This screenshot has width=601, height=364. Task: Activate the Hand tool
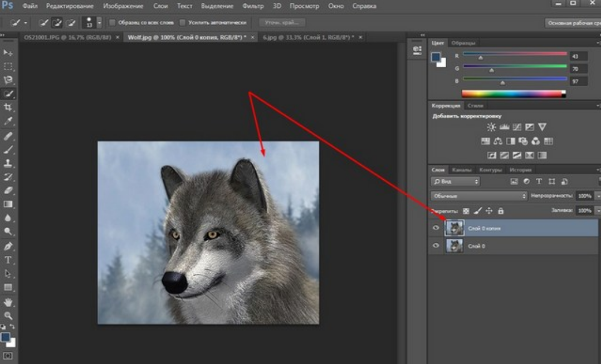(8, 302)
